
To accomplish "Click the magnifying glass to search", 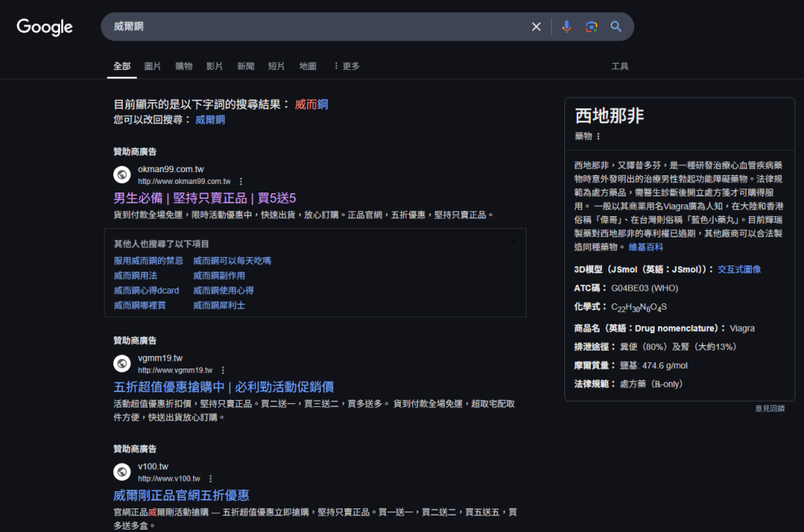I will (616, 26).
